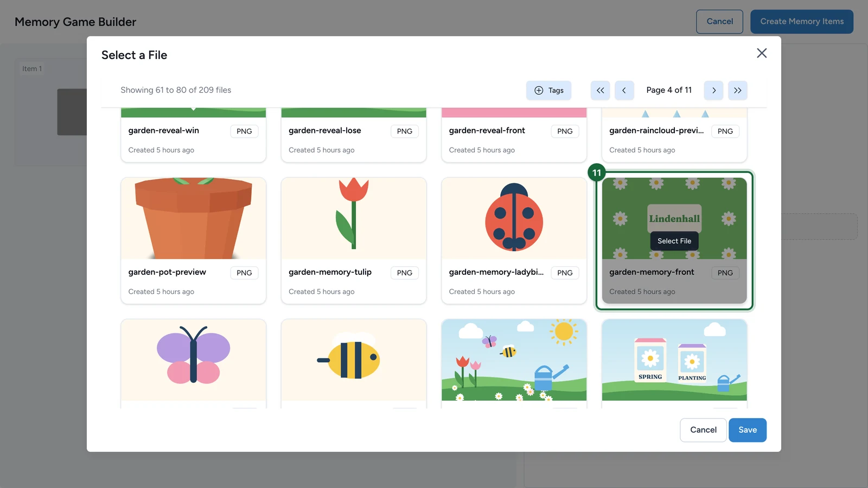
Task: Click PNG badge on garden-reveal-win
Action: point(244,131)
